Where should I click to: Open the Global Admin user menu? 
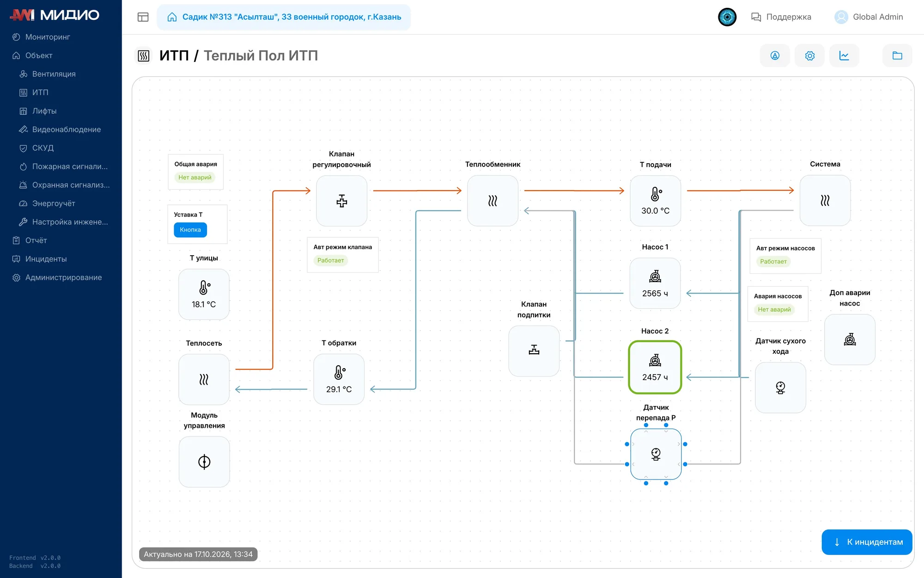pyautogui.click(x=869, y=17)
